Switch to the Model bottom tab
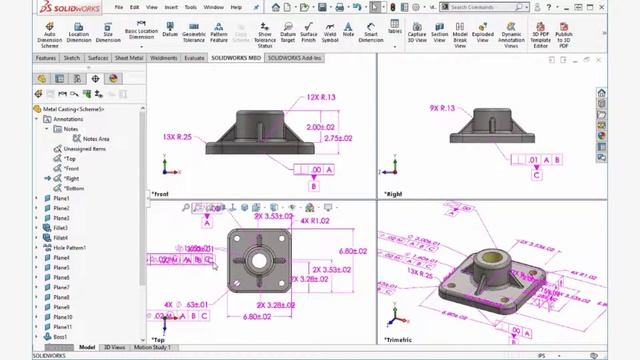640x360 pixels. click(87, 347)
